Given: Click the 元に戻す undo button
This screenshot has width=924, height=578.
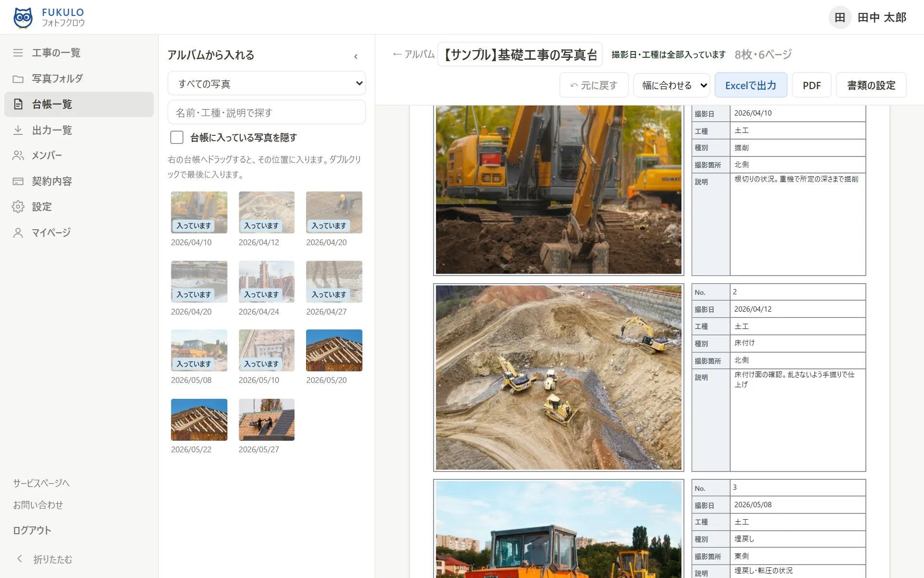Looking at the screenshot, I should coord(594,85).
